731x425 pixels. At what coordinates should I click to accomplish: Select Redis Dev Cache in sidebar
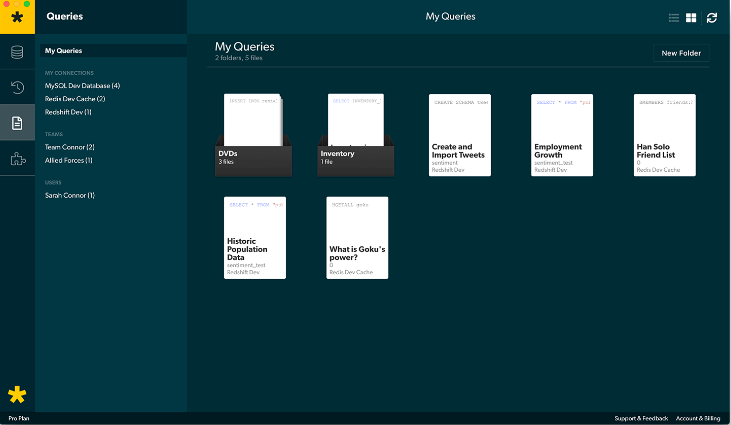point(75,99)
